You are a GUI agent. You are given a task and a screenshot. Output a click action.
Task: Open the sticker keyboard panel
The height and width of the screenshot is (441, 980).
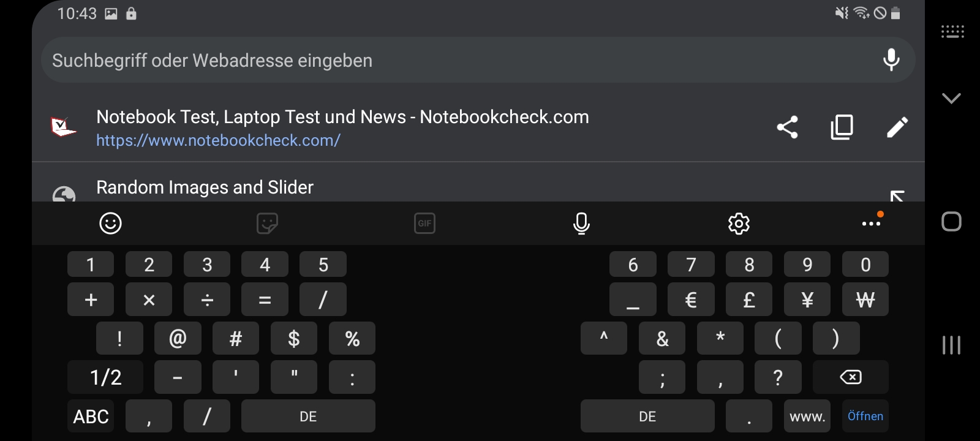[267, 224]
